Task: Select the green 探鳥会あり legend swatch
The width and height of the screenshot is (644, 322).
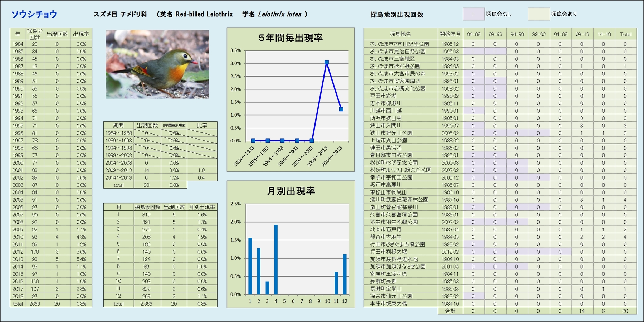Action: click(538, 14)
